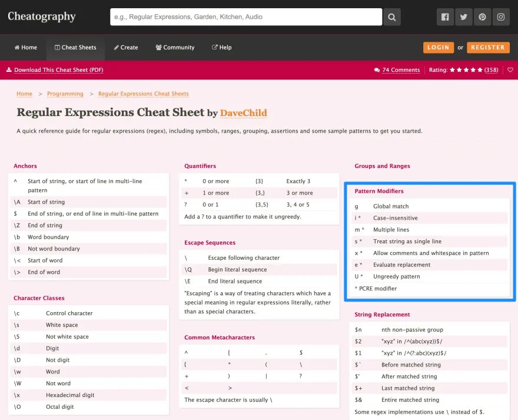Click the String Replacement heading
This screenshot has height=420, width=518.
382,315
